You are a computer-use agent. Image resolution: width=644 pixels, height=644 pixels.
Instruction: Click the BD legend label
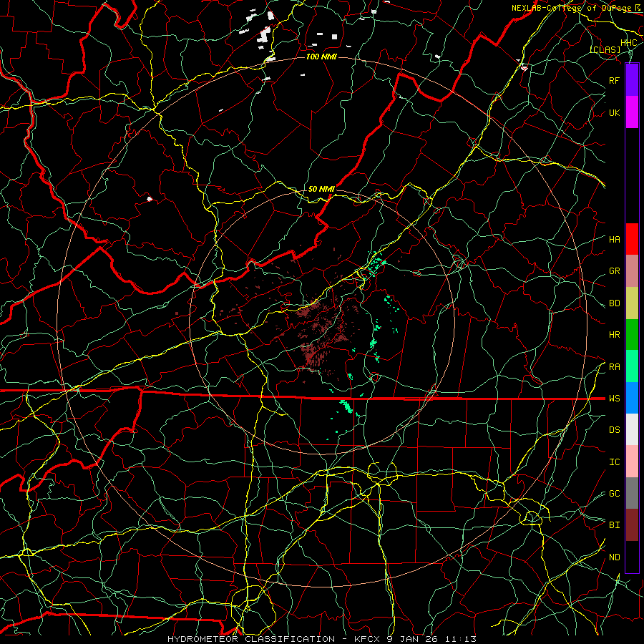point(614,303)
